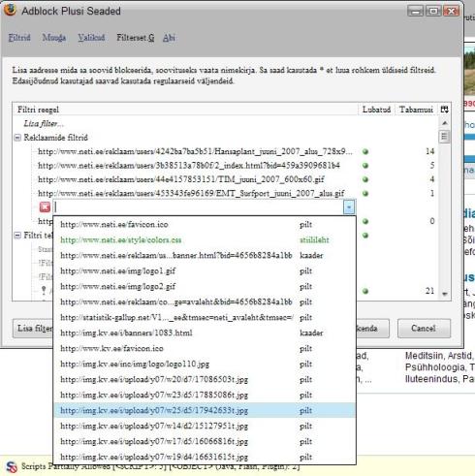This screenshot has width=475, height=476.
Task: Toggle enabled dot for Hansaplant_juuni_2007 filter
Action: pos(365,151)
